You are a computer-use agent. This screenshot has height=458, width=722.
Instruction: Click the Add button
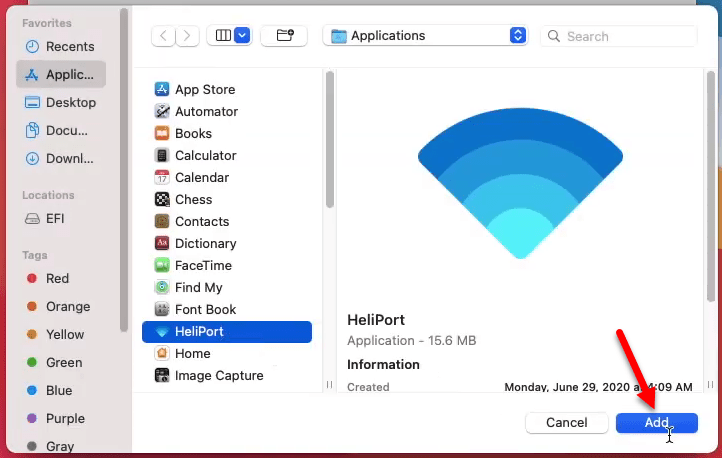[657, 423]
